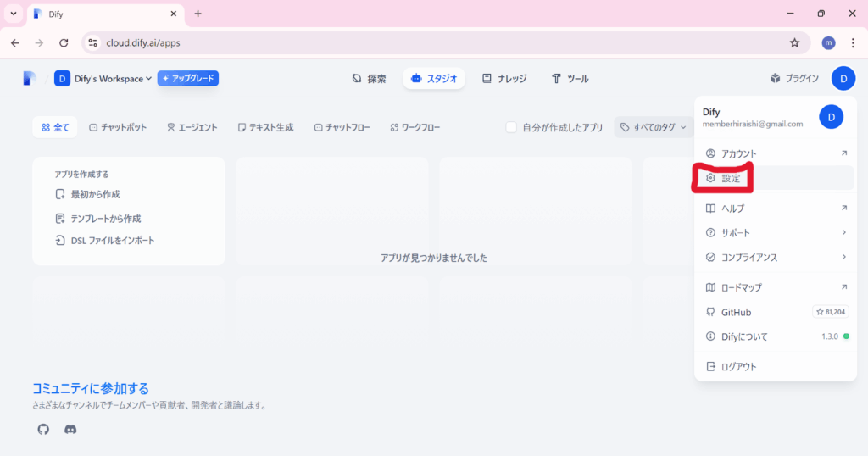Screen dimensions: 868x456
Task: Click the site information icon in address bar
Action: tap(93, 42)
